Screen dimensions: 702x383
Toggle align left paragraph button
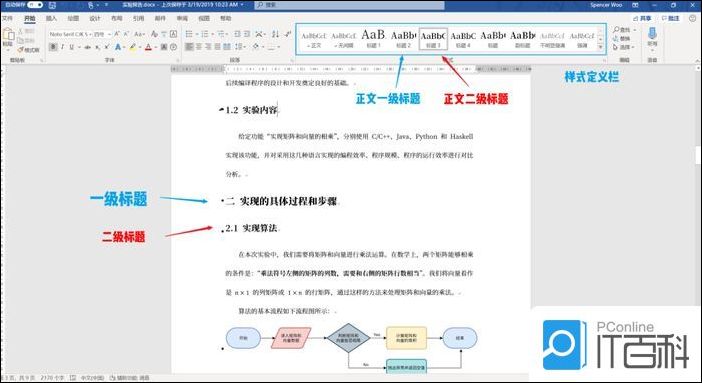[x=188, y=47]
